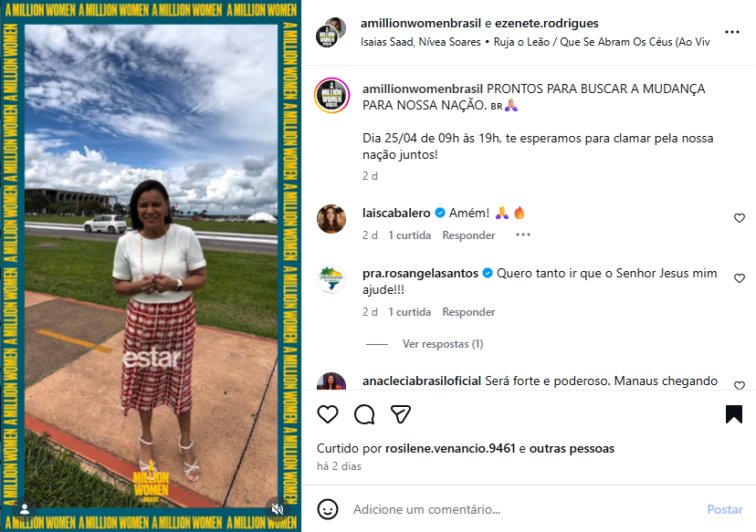Like laiscabalero's comment

pyautogui.click(x=740, y=218)
